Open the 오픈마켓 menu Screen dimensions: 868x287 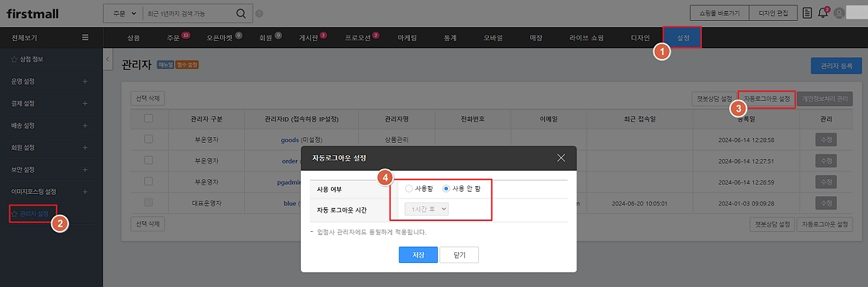pos(219,38)
